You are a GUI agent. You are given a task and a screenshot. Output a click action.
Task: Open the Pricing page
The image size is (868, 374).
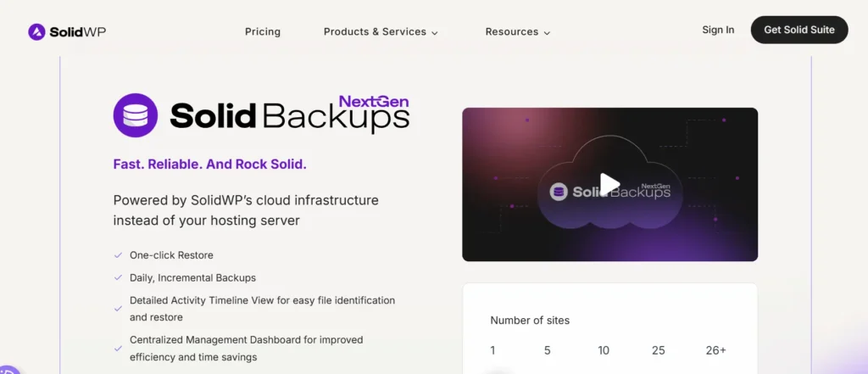pos(263,31)
